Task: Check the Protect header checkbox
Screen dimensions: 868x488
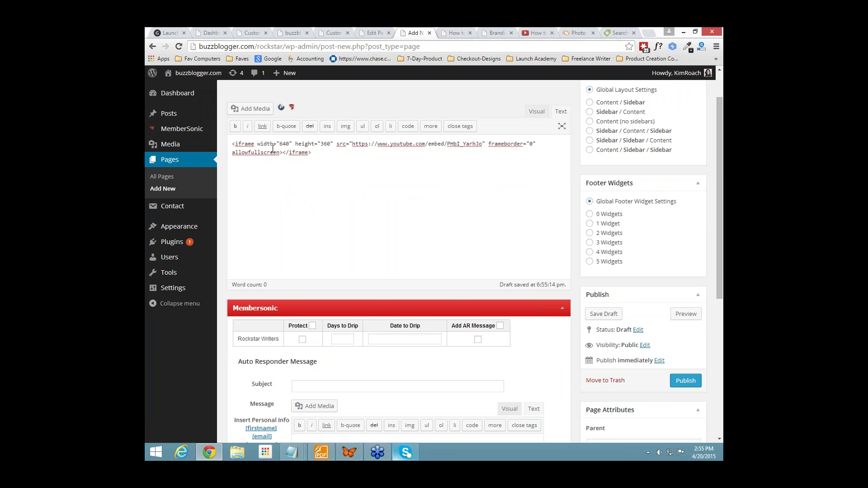Action: coord(312,325)
